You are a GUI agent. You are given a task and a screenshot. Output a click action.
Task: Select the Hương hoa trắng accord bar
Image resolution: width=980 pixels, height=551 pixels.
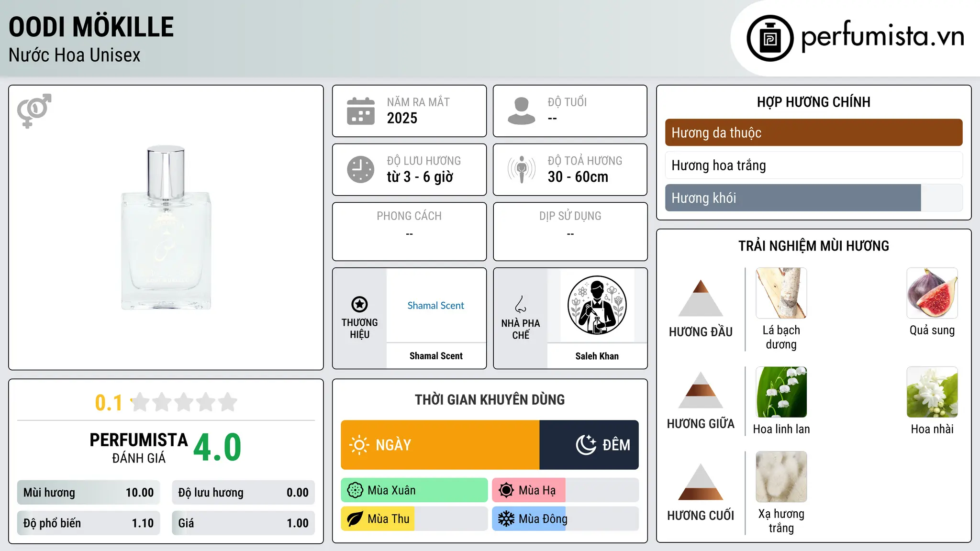[x=813, y=165]
